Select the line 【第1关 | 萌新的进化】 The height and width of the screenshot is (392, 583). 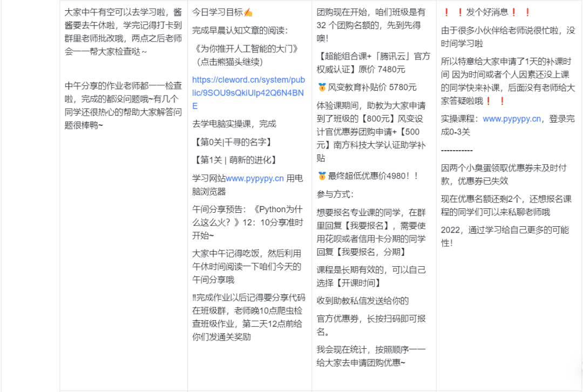236,160
